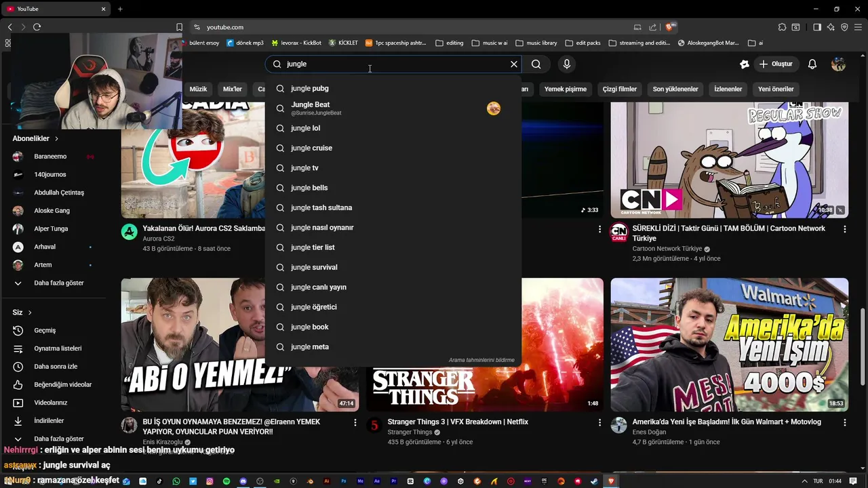Choose jungle nasıl oynanır suggestion
Screen dimensions: 868x488
click(x=393, y=228)
